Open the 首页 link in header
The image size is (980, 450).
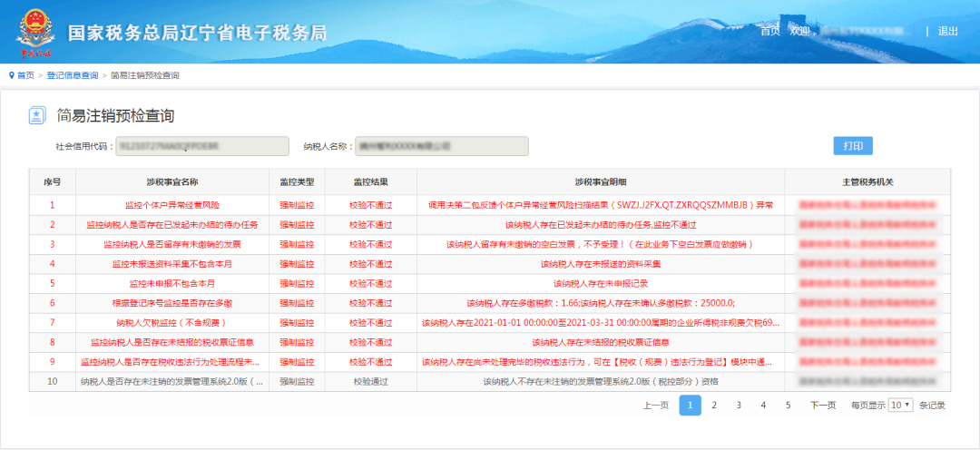click(770, 31)
